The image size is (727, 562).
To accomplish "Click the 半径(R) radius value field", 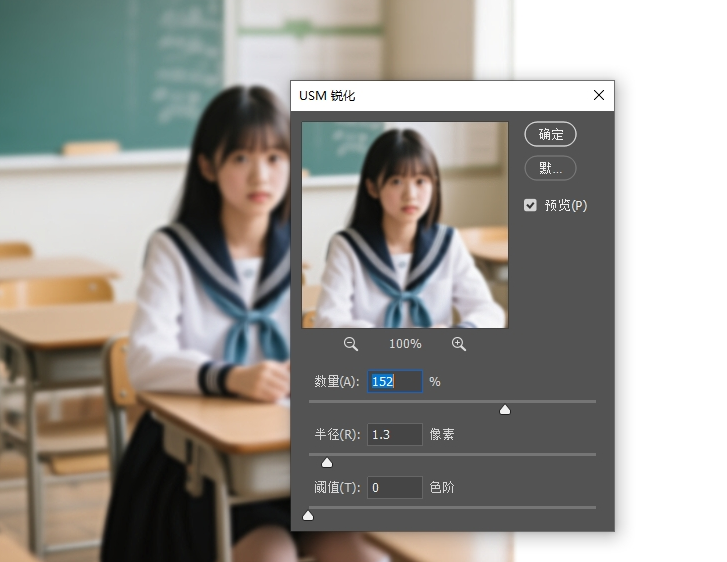I will (394, 435).
